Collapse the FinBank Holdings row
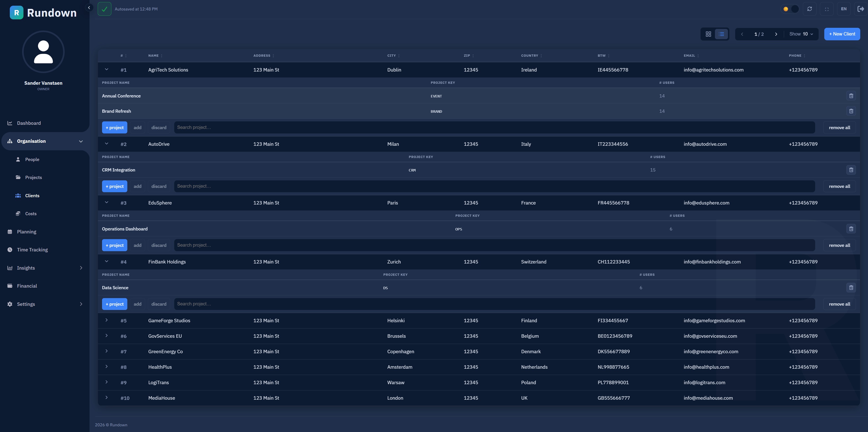The width and height of the screenshot is (868, 432). pyautogui.click(x=106, y=261)
